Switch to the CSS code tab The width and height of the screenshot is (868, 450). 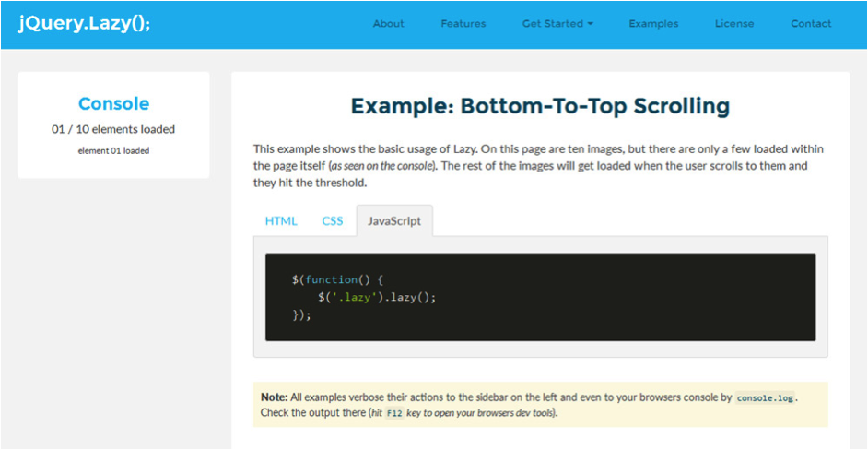(x=333, y=220)
